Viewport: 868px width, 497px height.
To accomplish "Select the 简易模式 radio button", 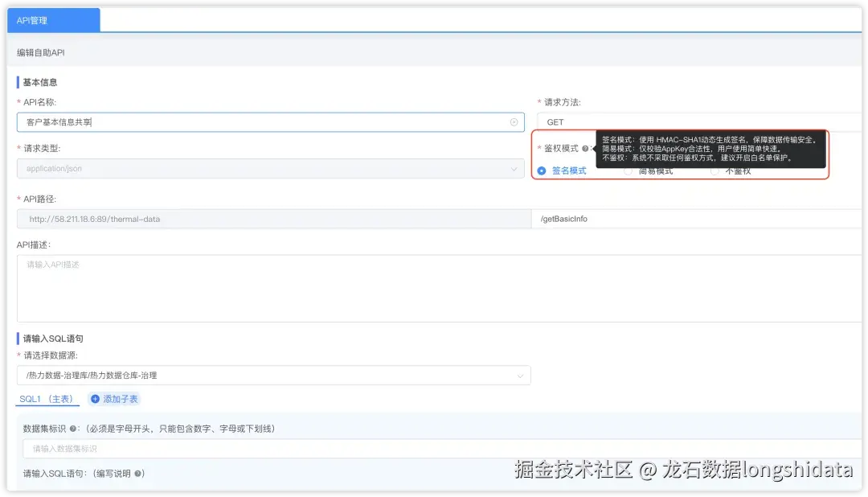I will [x=628, y=171].
